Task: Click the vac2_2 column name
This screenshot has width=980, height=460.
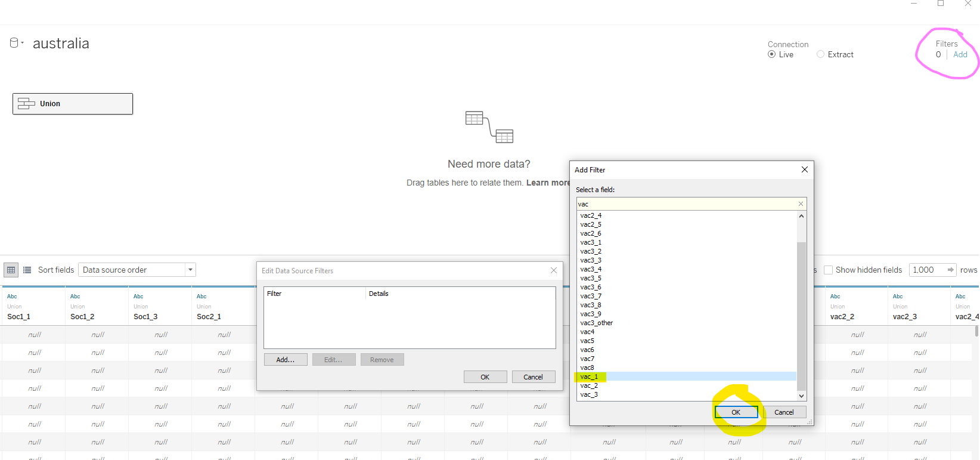Action: (x=842, y=317)
